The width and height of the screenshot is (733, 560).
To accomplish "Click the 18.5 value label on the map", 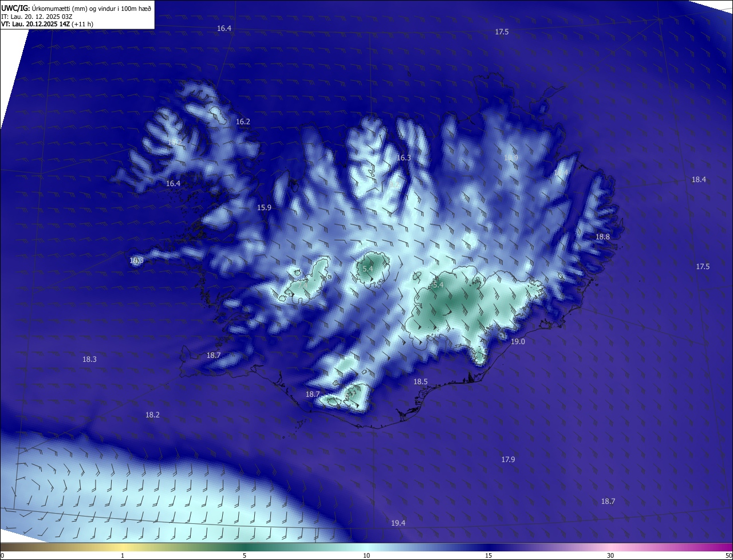I will click(x=420, y=382).
